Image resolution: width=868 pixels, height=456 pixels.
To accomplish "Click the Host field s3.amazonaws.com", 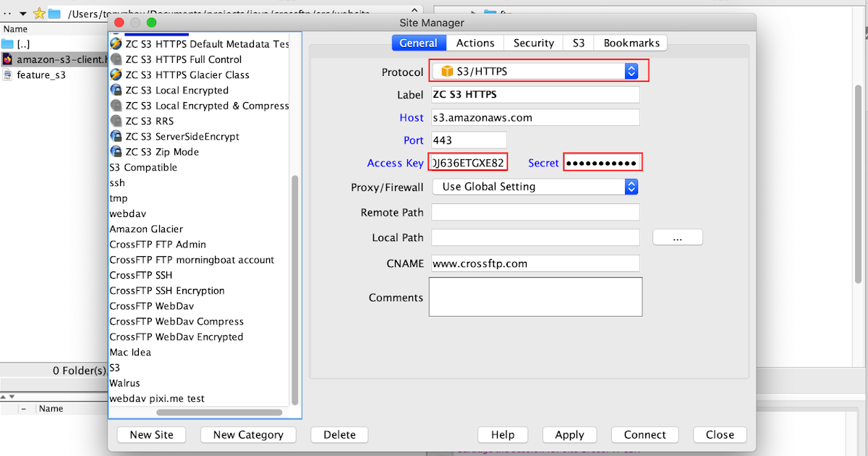I will tap(535, 117).
